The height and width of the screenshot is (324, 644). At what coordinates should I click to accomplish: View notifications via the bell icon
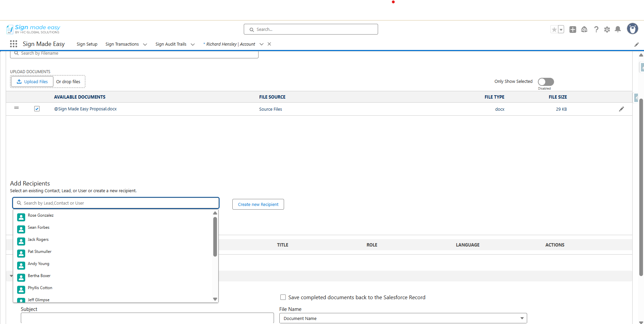coord(618,30)
